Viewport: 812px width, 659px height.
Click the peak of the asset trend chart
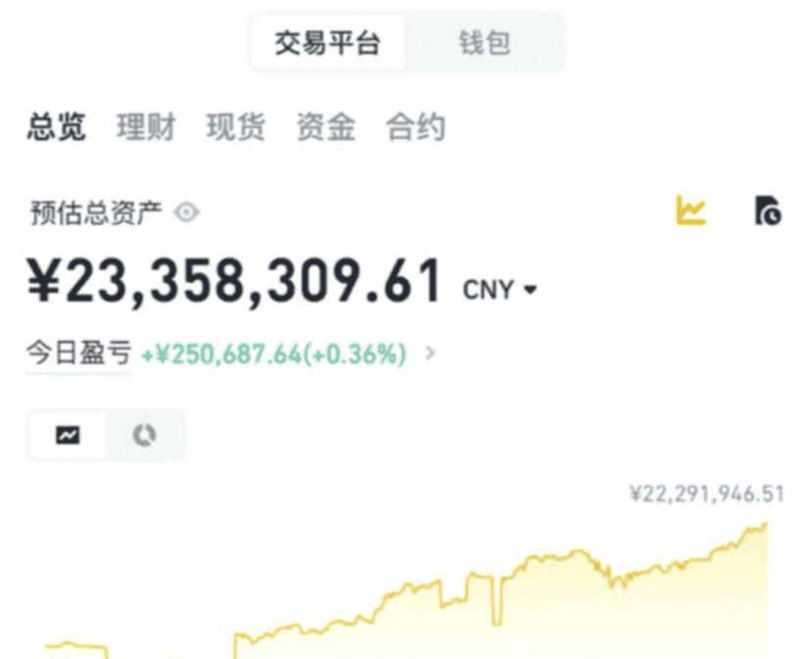click(766, 525)
